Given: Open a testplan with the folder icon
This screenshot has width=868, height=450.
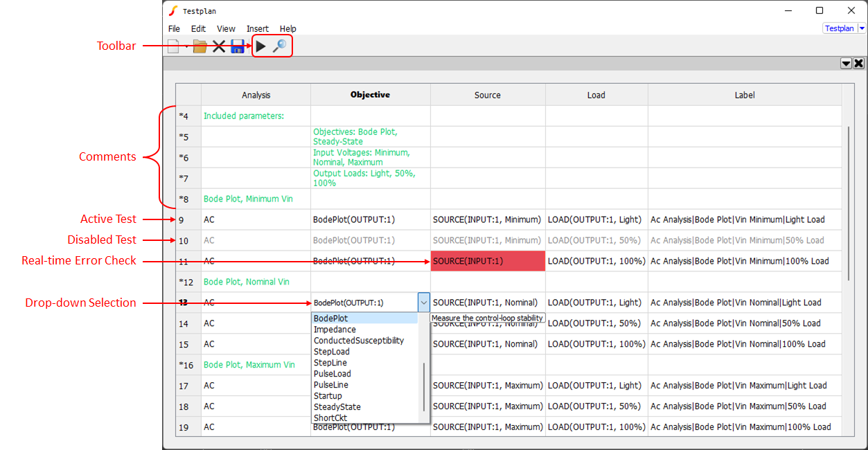Looking at the screenshot, I should (x=200, y=46).
